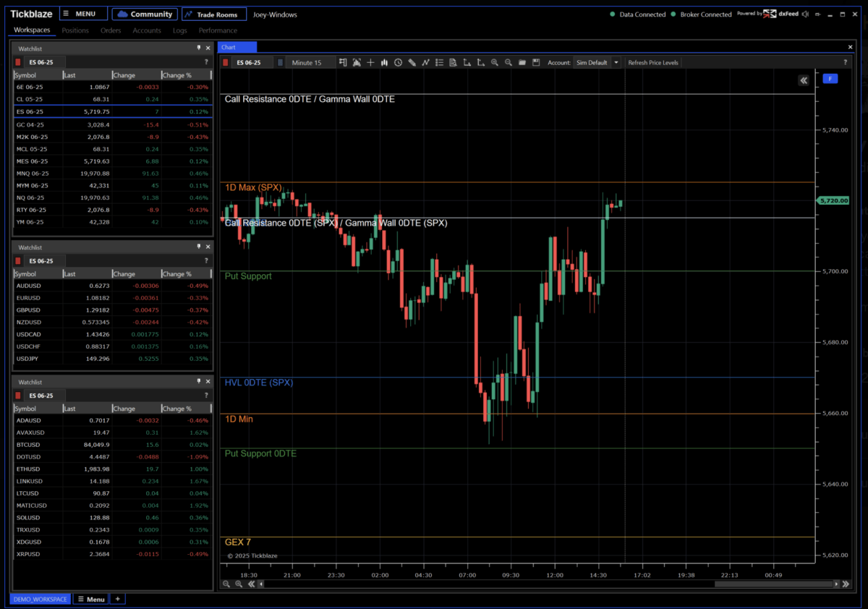Open the folder icon in chart toolbar
This screenshot has height=609, width=868.
[x=522, y=63]
